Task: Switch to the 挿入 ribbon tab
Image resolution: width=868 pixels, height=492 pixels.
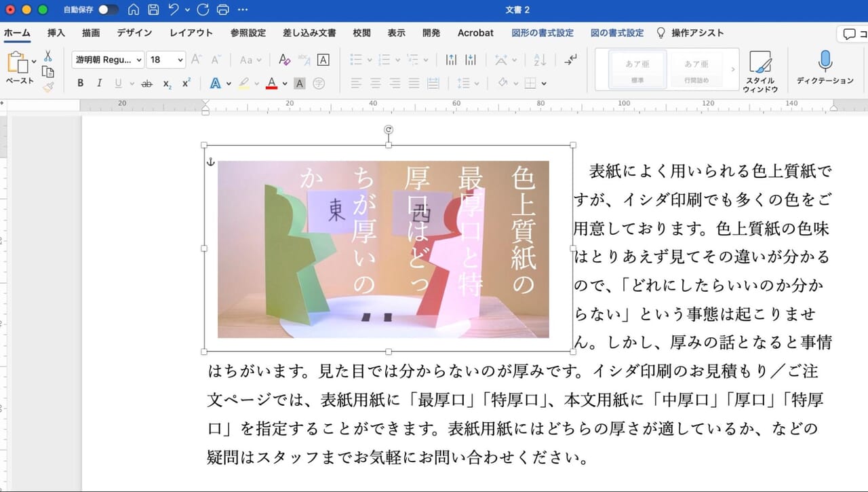Action: pos(56,32)
